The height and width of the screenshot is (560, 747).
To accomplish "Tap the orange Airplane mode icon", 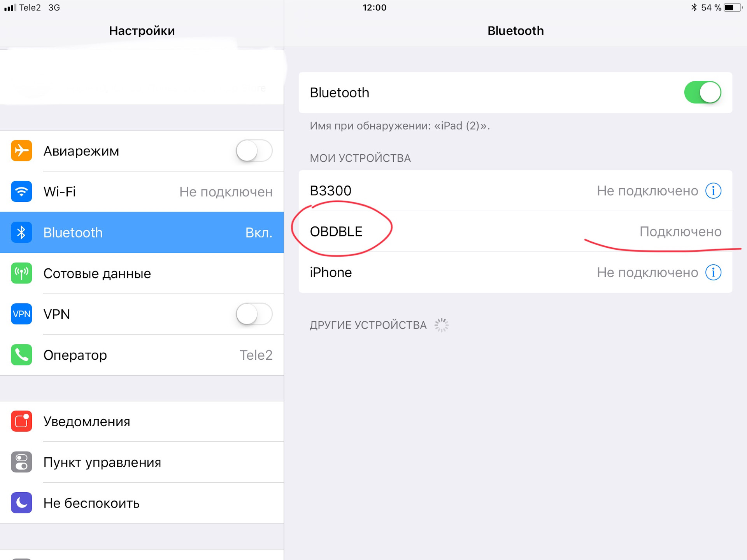I will (x=21, y=150).
